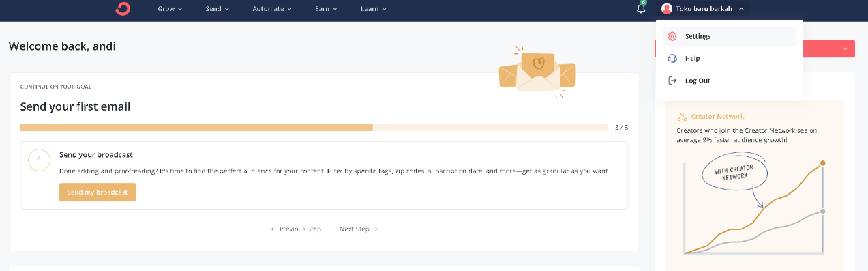Viewport: 868px width, 271px height.
Task: Click the ConvertKit logo icon
Action: coord(123,8)
